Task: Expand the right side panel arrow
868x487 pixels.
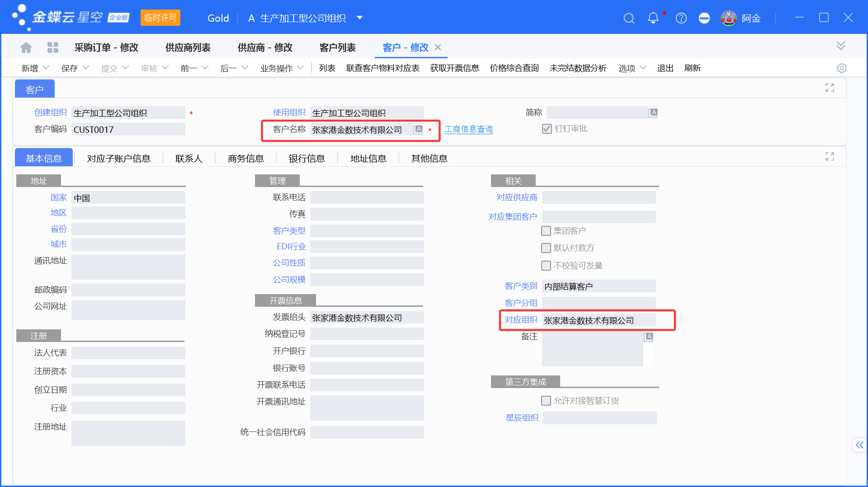Action: coord(859,445)
